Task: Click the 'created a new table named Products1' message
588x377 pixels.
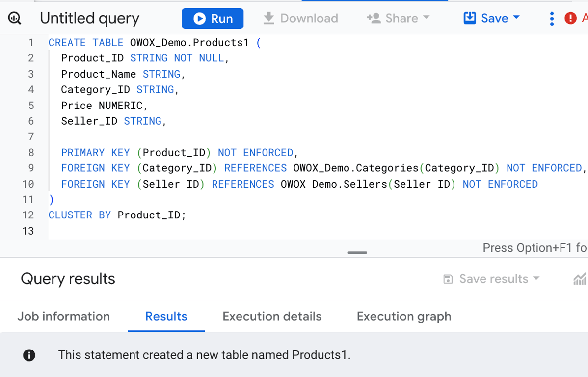Action: click(204, 355)
